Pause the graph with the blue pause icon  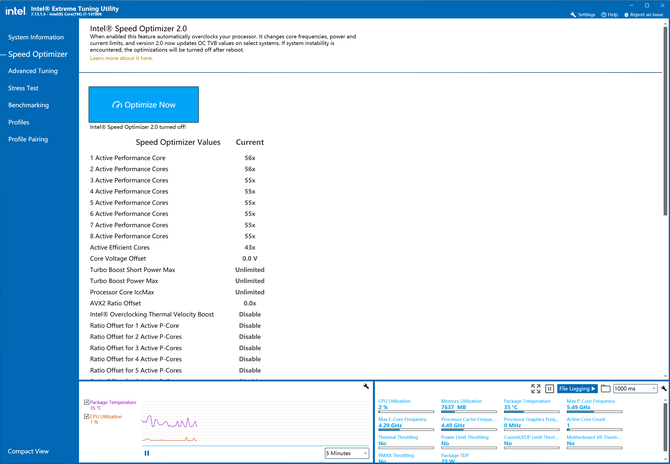pyautogui.click(x=147, y=453)
